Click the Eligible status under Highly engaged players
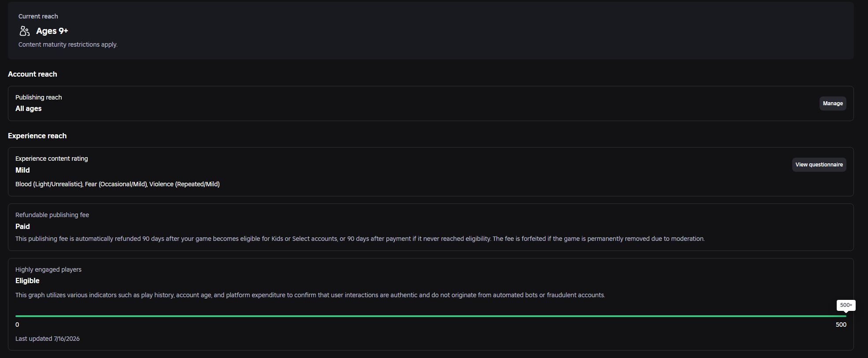868x358 pixels. pyautogui.click(x=27, y=280)
